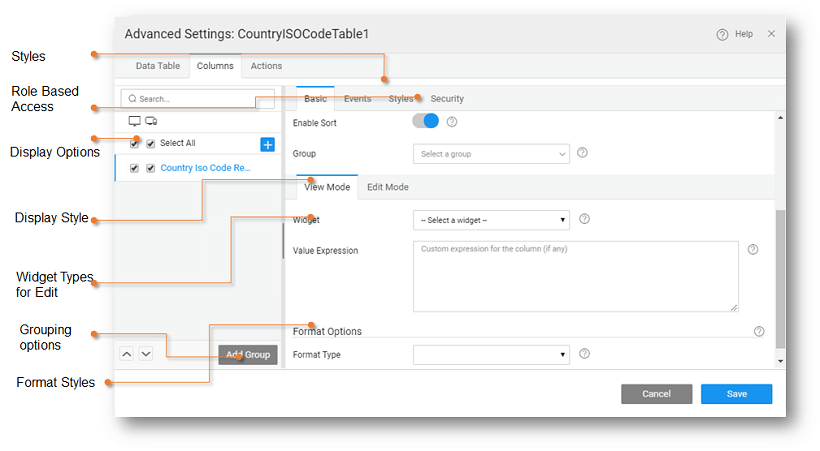This screenshot has width=820, height=451.
Task: Click the mobile devices display icon
Action: tap(151, 121)
